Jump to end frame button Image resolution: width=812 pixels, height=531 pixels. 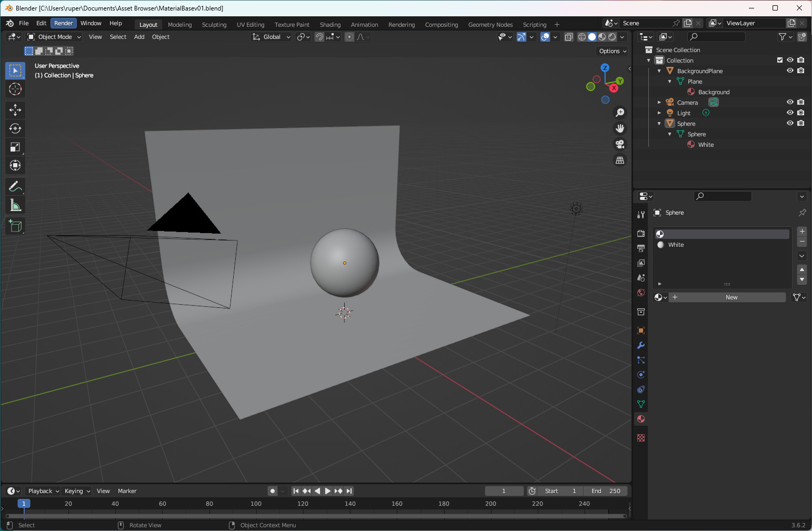point(349,491)
